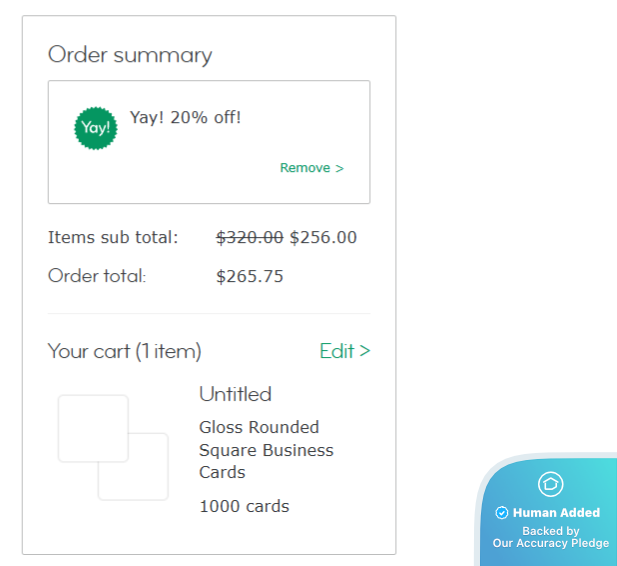This screenshot has width=617, height=566.
Task: Click the green Yay! discount badge
Action: click(95, 128)
